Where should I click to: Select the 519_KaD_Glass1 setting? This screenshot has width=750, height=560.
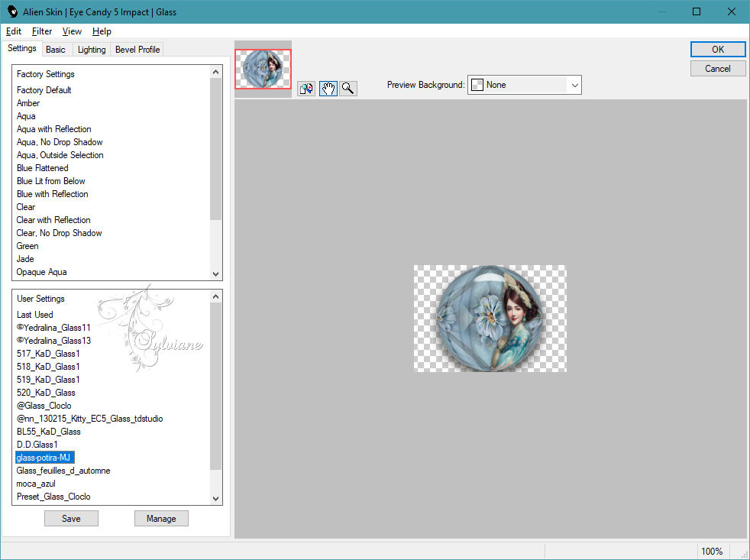point(48,379)
